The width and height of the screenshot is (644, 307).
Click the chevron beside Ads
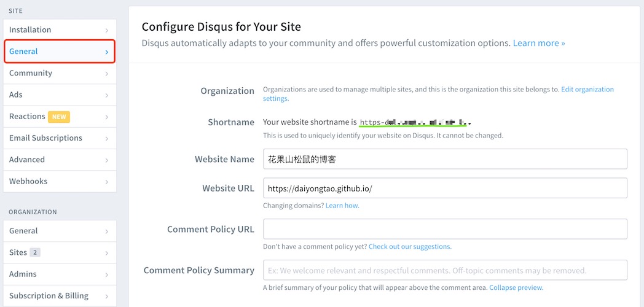[x=107, y=96]
